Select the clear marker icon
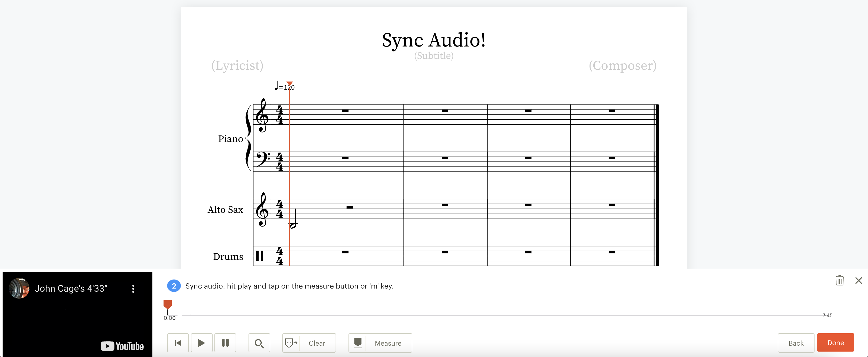This screenshot has height=357, width=868. pyautogui.click(x=291, y=343)
